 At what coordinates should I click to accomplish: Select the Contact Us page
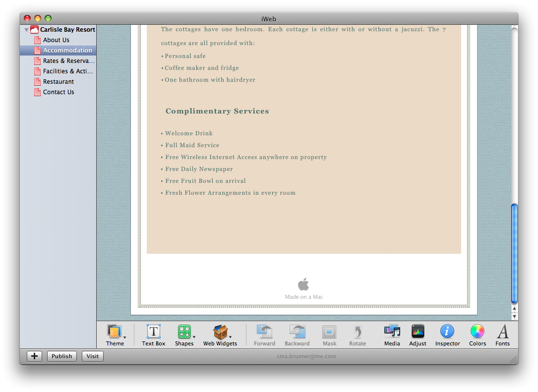(x=59, y=92)
